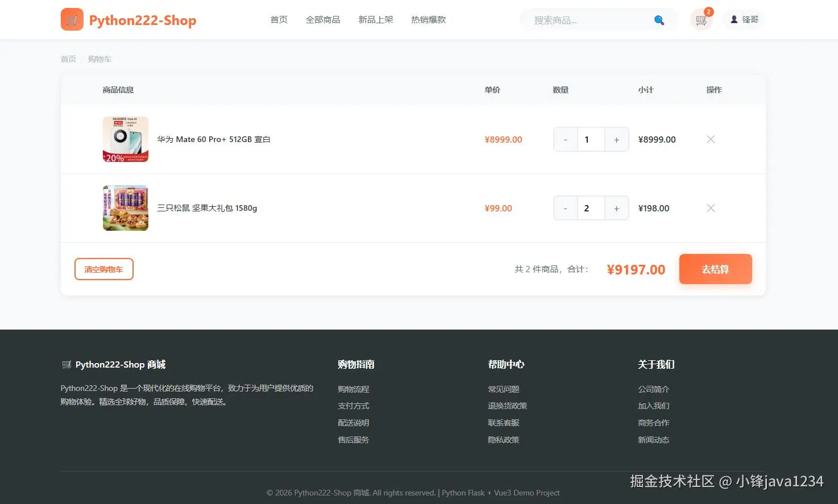Focus quantity field for 三只松鼠 坚果大礼包
Image resolution: width=838 pixels, height=504 pixels.
coord(591,209)
